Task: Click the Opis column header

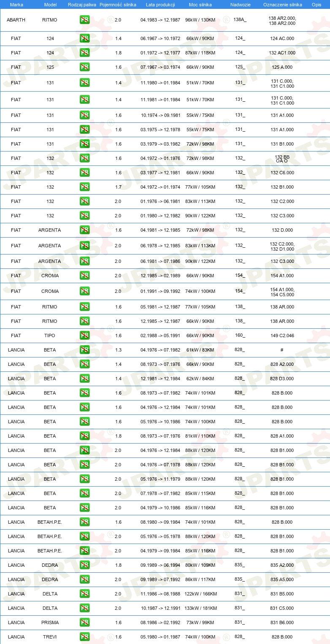Action: point(316,4)
